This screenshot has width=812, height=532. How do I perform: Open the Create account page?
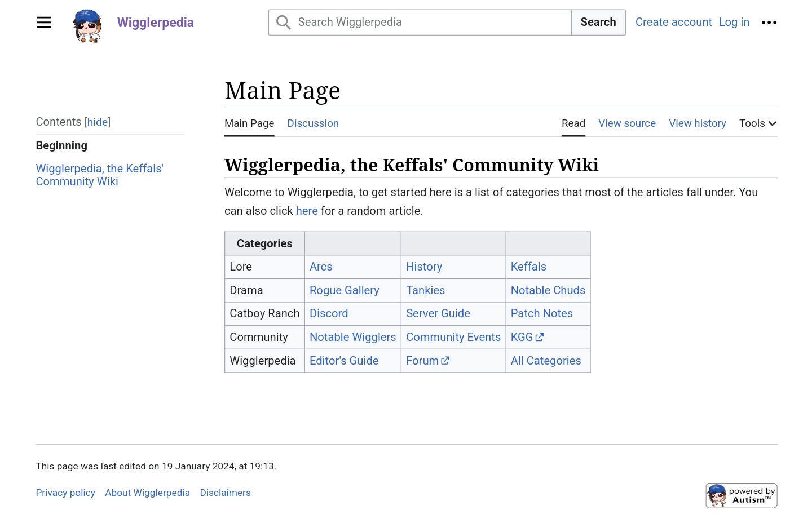tap(673, 22)
